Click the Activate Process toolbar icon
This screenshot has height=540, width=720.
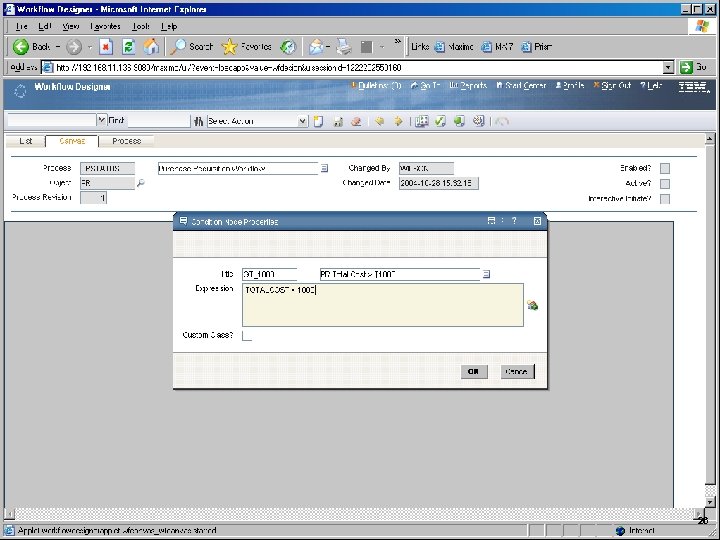tap(478, 121)
